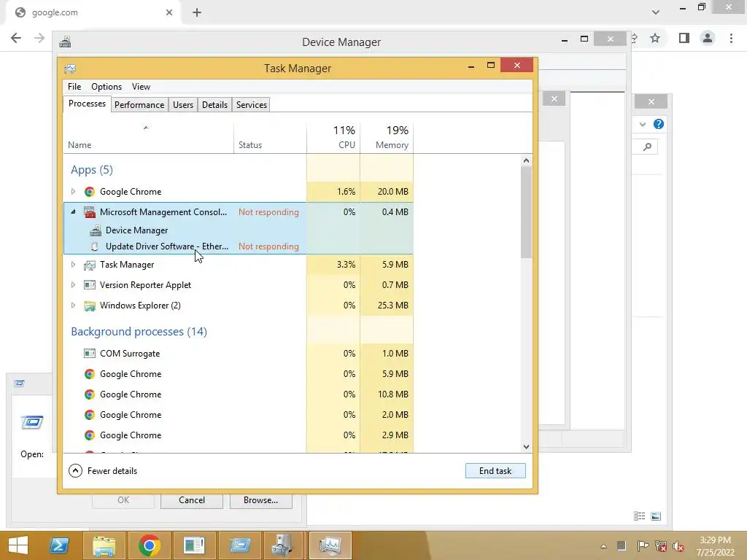This screenshot has height=560, width=747.
Task: Open Chrome from the taskbar
Action: click(x=149, y=545)
